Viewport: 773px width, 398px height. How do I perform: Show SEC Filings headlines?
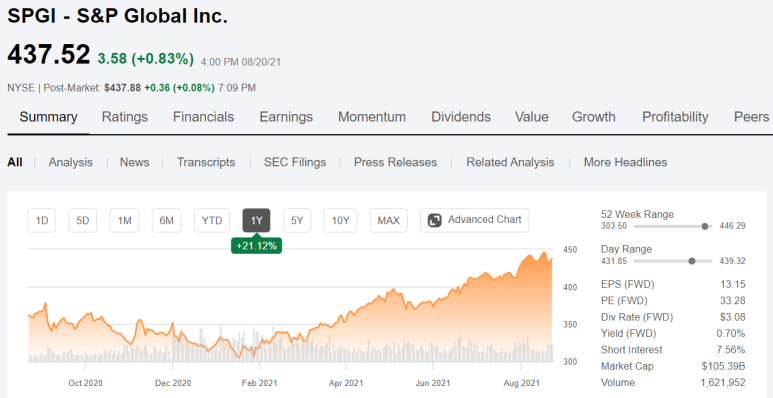tap(295, 162)
